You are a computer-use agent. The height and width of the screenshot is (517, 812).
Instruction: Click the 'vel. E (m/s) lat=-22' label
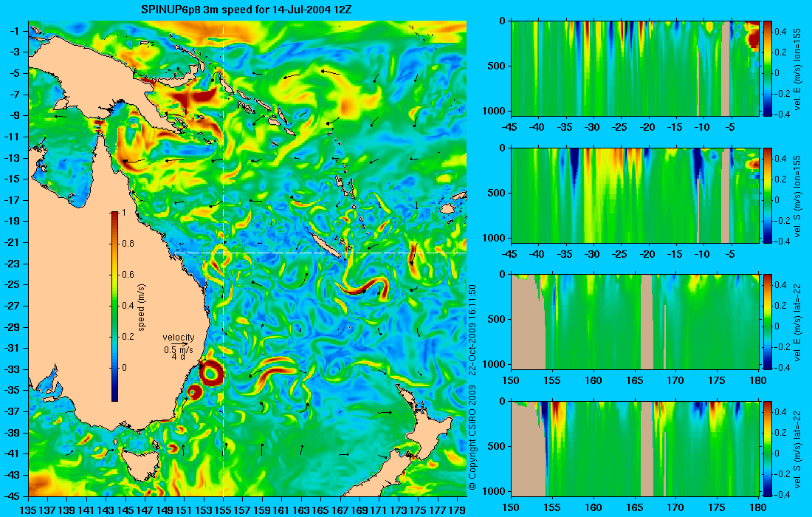click(x=797, y=321)
